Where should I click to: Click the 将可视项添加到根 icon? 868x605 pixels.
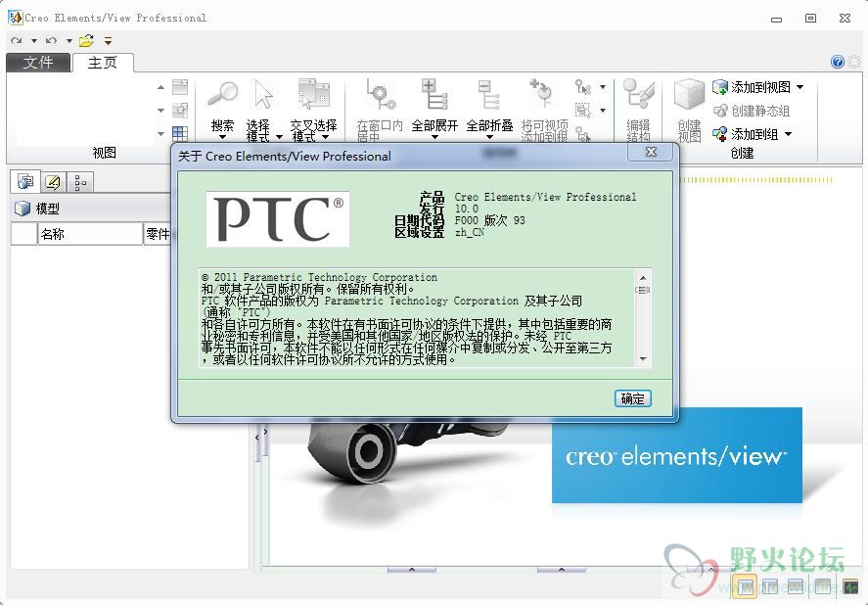point(542,94)
